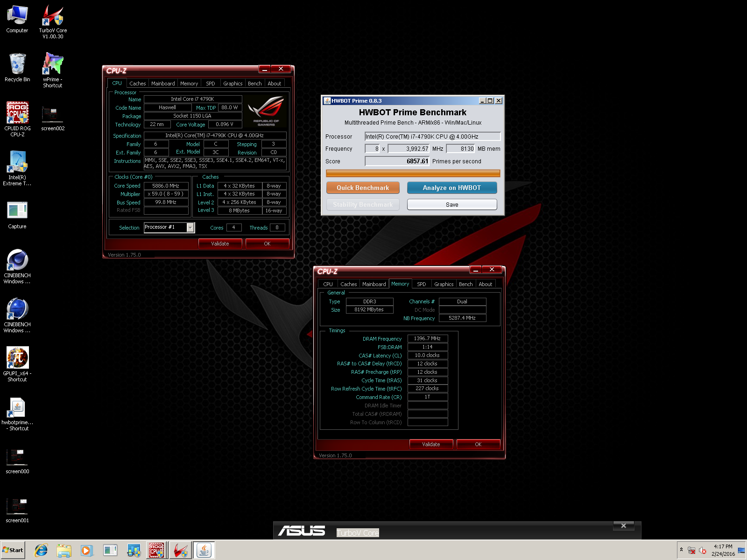Click the HWBOT Prime progress bar

pyautogui.click(x=413, y=173)
